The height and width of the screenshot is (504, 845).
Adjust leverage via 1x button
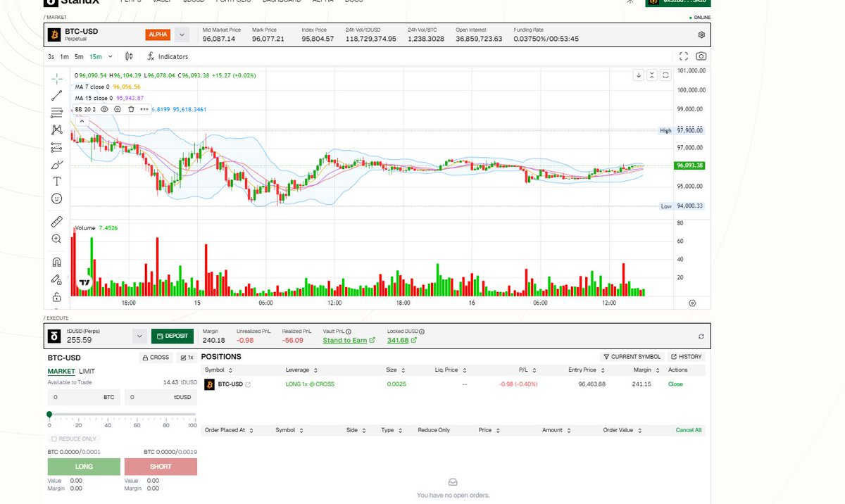[x=187, y=358]
